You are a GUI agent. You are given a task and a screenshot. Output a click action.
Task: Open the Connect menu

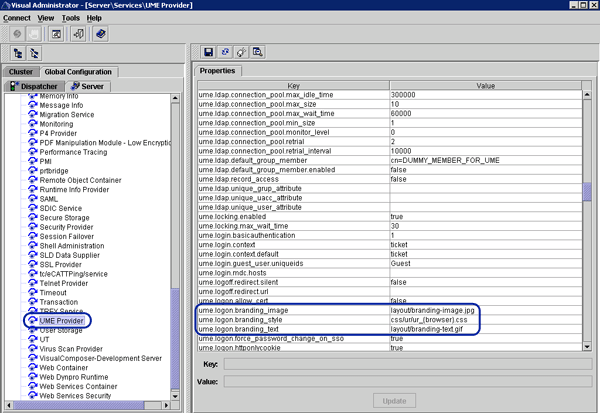pos(17,18)
